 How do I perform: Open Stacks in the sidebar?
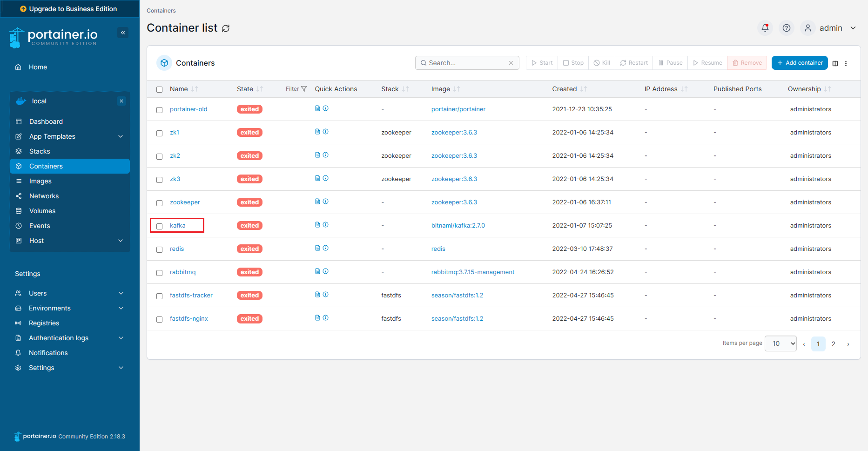click(40, 151)
